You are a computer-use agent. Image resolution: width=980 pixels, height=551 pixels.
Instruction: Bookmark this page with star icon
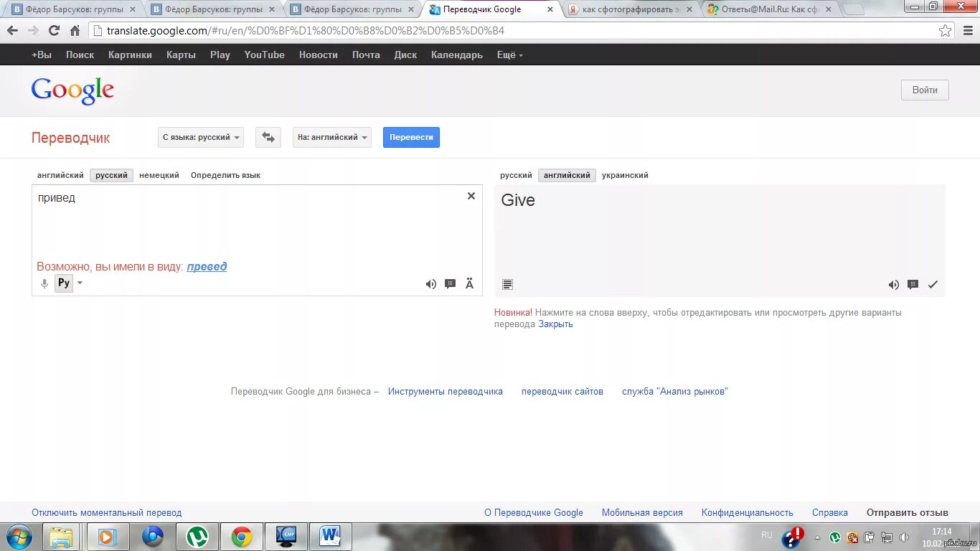946,31
